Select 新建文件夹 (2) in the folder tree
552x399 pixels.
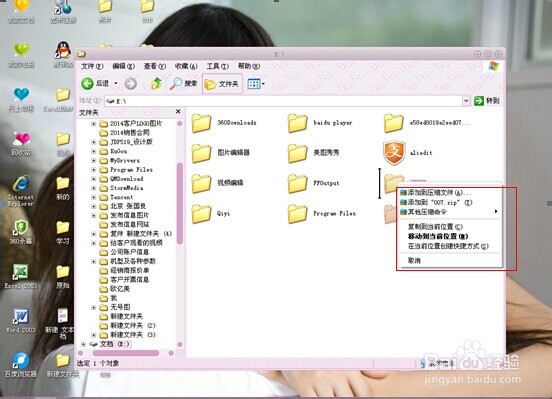pyautogui.click(x=127, y=325)
